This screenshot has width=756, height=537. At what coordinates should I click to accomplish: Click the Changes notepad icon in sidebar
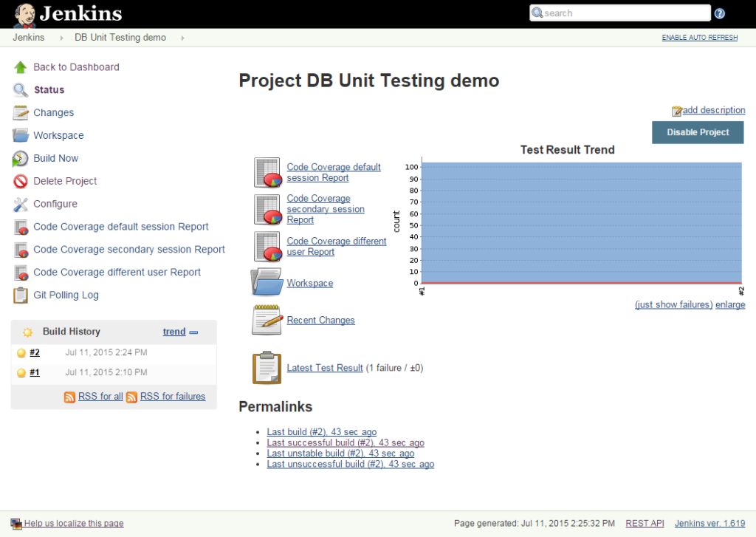point(20,112)
